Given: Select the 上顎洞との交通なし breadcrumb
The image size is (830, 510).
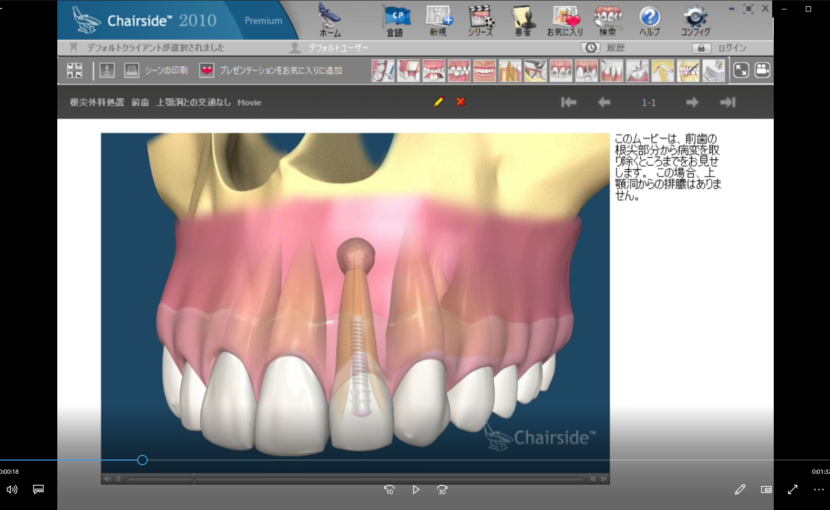Looking at the screenshot, I should (x=194, y=102).
